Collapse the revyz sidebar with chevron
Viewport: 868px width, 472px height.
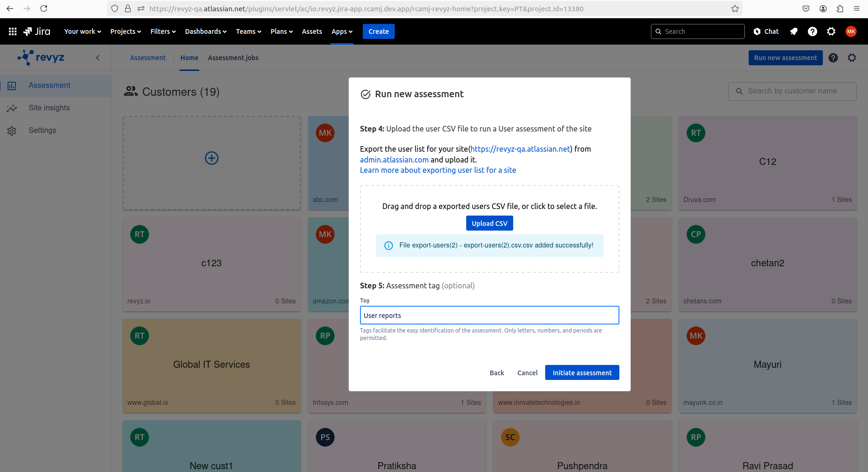[x=98, y=58]
